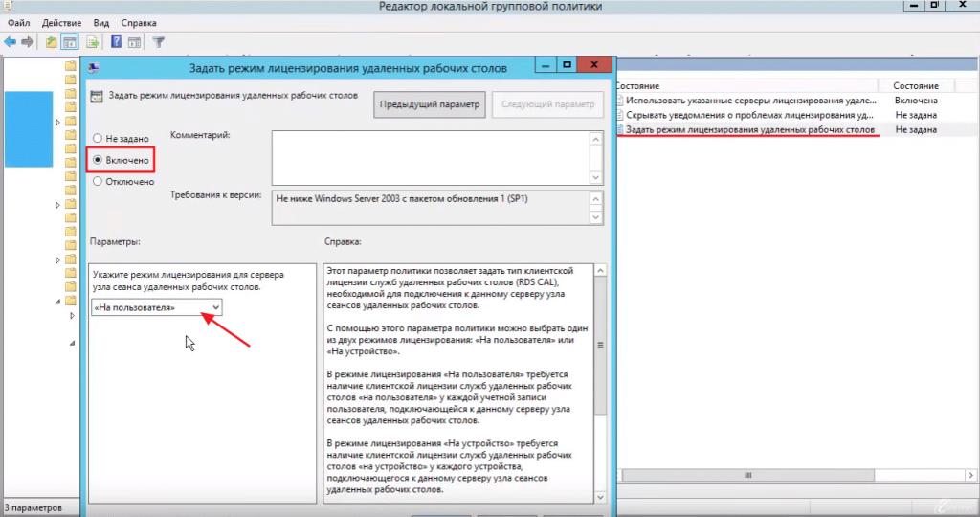Click the dialog title bar system icon
Screen dimensions: 980x517
(94, 68)
